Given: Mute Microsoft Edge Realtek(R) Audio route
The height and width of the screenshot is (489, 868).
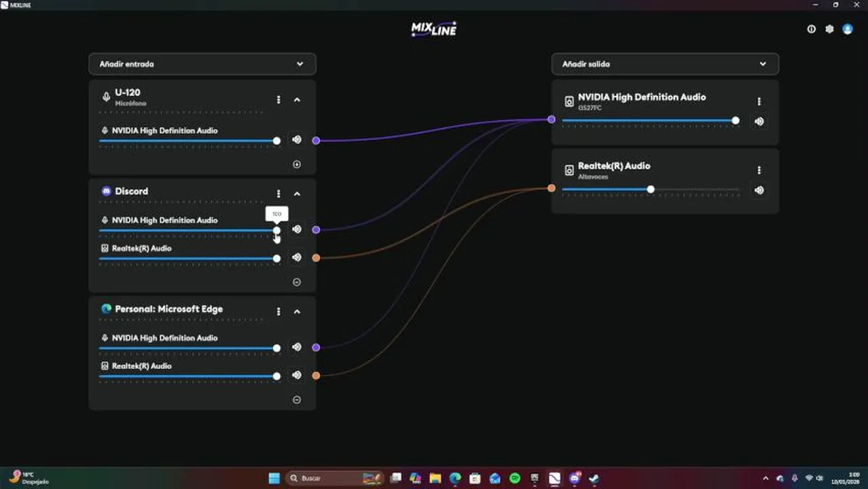Looking at the screenshot, I should click(x=297, y=375).
